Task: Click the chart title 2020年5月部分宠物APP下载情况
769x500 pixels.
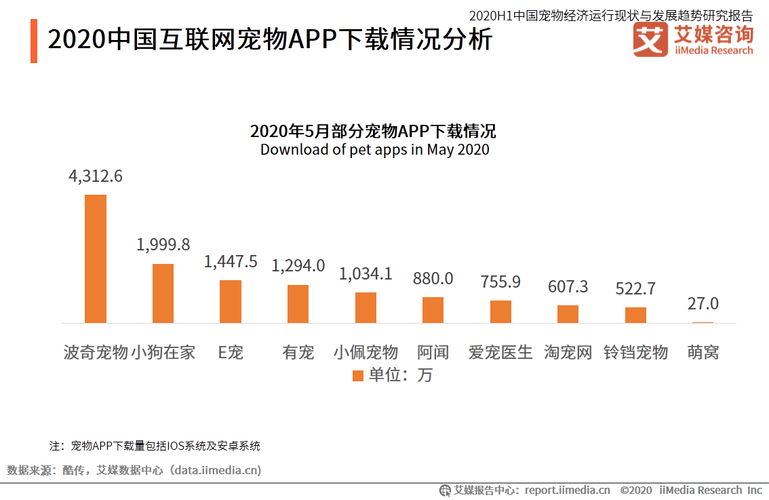Action: tap(374, 131)
